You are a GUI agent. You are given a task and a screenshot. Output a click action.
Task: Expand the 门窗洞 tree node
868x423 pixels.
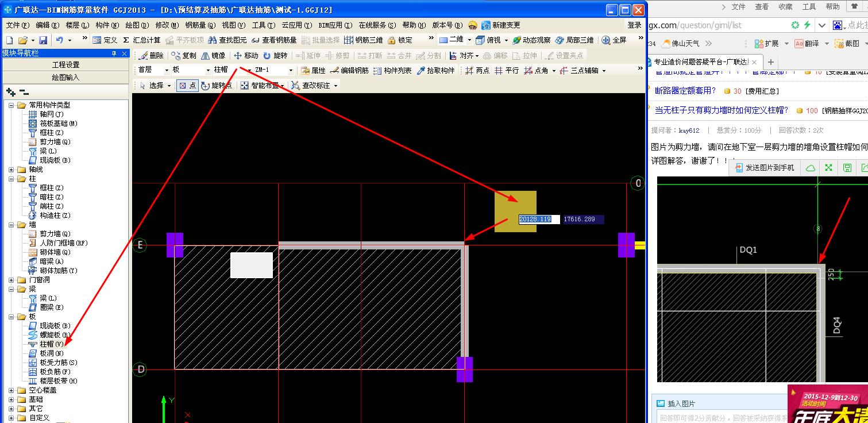(x=11, y=280)
